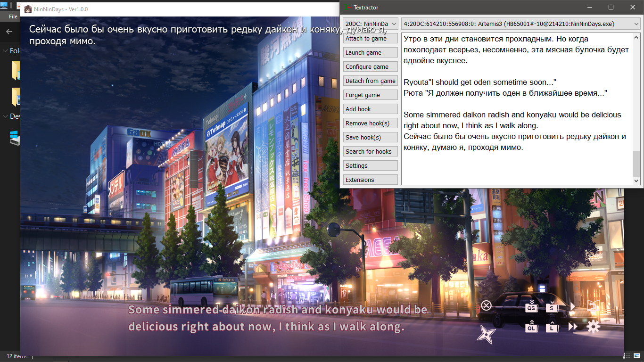Viewport: 644px width, 362px height.
Task: Click Textractor scrollbar up arrow
Action: (x=636, y=37)
